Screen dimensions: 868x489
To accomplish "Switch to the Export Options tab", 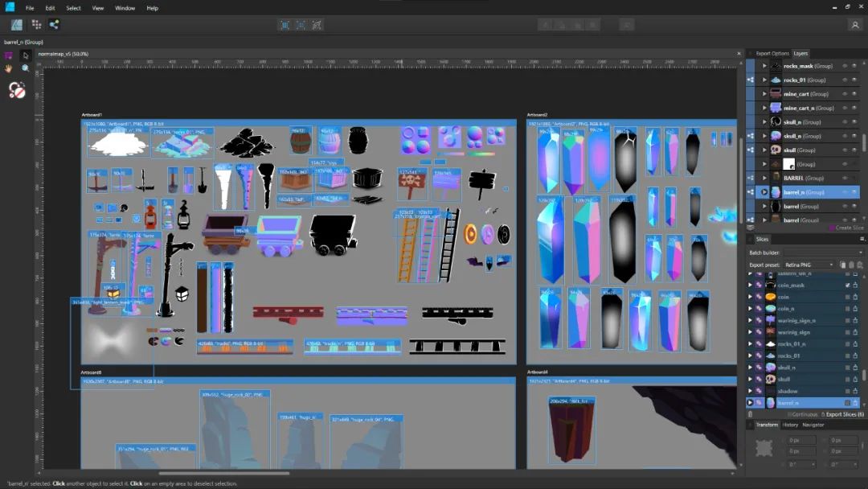I will pyautogui.click(x=772, y=54).
